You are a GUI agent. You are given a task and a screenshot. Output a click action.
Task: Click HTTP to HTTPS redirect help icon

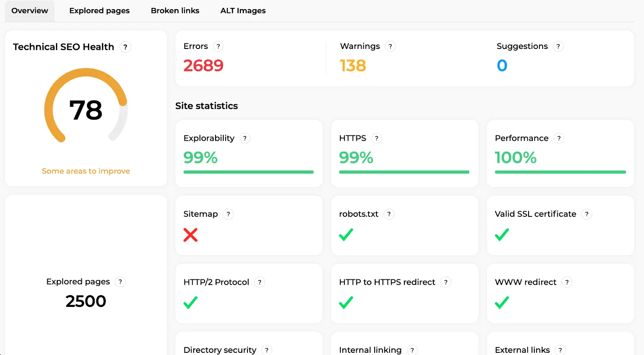[x=446, y=282]
